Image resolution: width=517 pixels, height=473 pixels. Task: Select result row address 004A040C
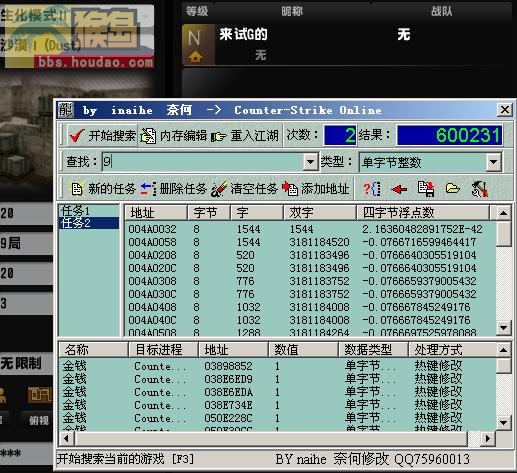point(310,320)
